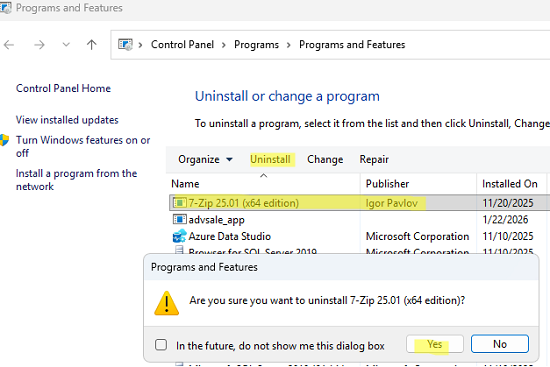Click Yes to confirm uninstall

(435, 344)
